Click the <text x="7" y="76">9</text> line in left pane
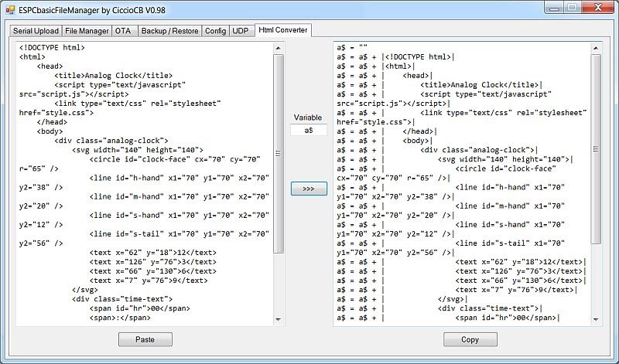The image size is (619, 364). click(149, 281)
